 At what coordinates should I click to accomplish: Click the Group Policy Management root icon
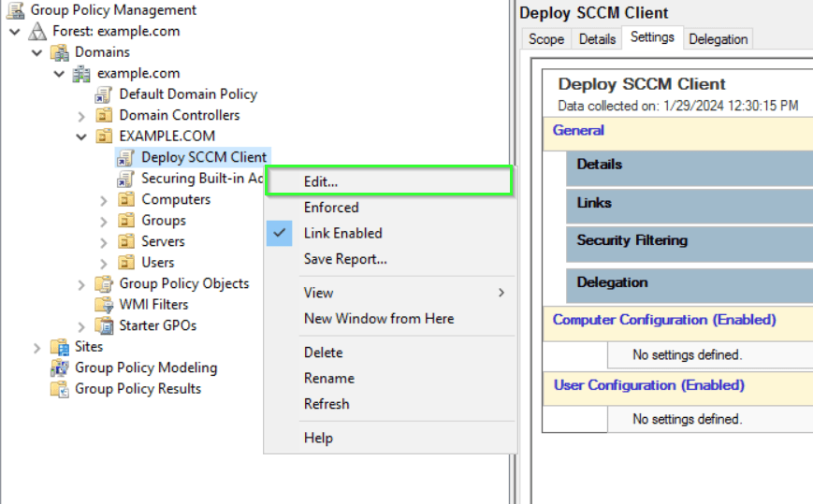[x=16, y=10]
